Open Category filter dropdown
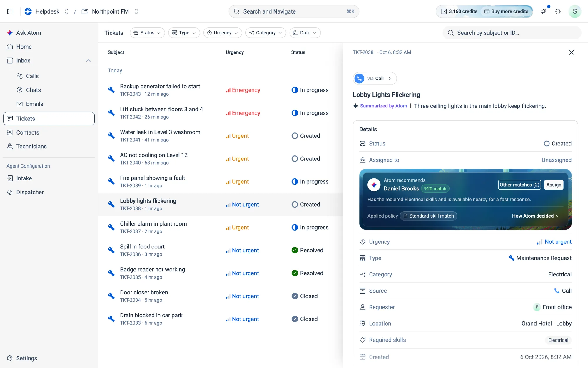Viewport: 588px width, 368px height. 266,33
